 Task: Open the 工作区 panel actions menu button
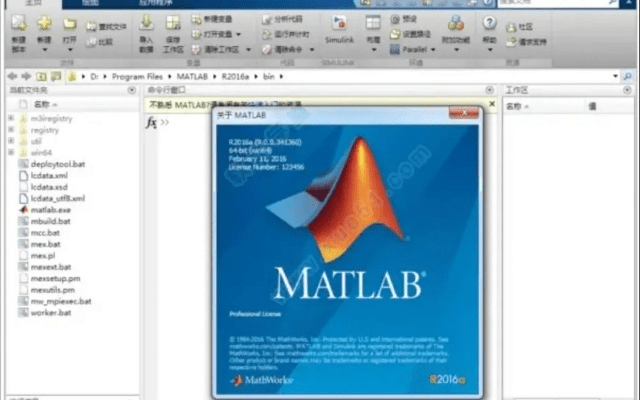627,90
